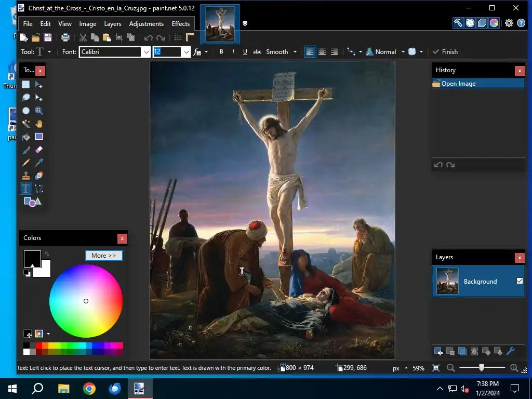Click the Print toolbar icon
Viewport: 532px width, 399px height.
click(65, 37)
